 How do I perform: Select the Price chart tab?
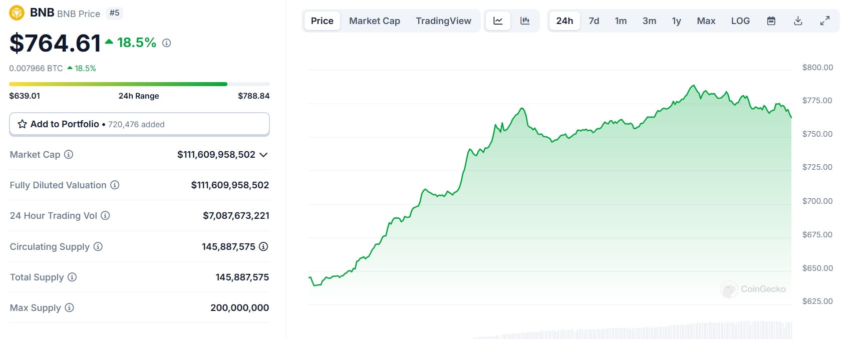tap(322, 21)
